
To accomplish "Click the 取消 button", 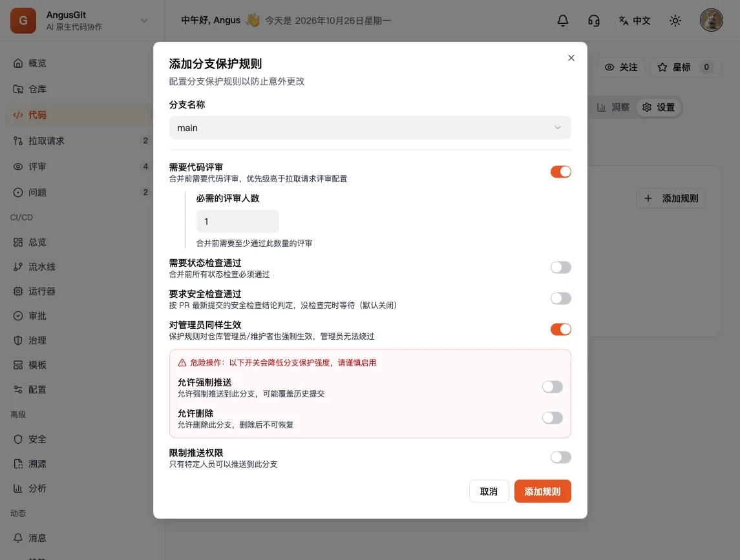I will coord(489,491).
